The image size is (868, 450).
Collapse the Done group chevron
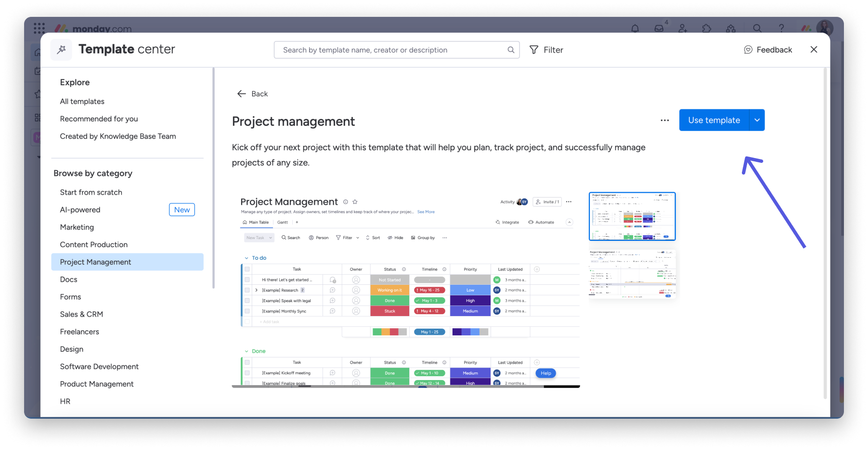click(246, 351)
